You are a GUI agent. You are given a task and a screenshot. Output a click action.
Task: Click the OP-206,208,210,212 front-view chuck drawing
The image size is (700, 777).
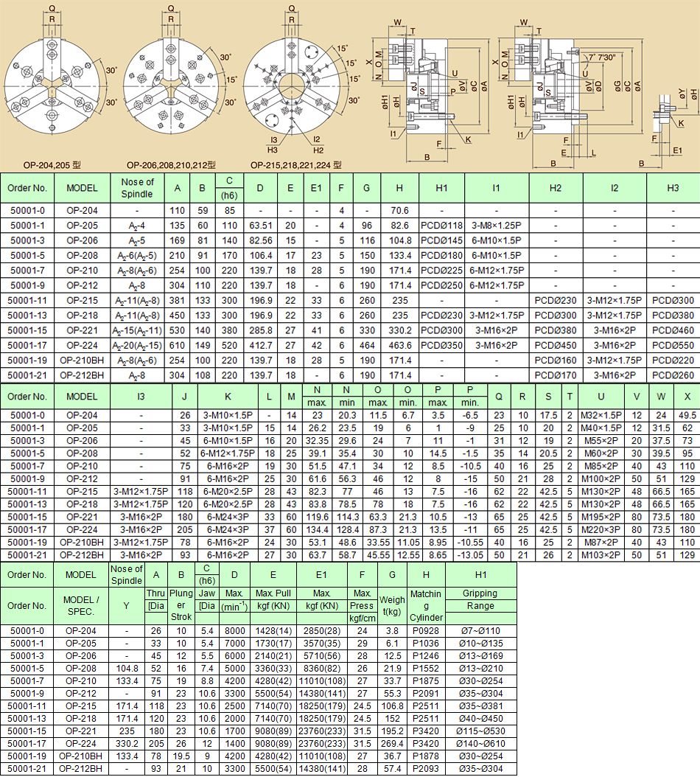(x=170, y=87)
